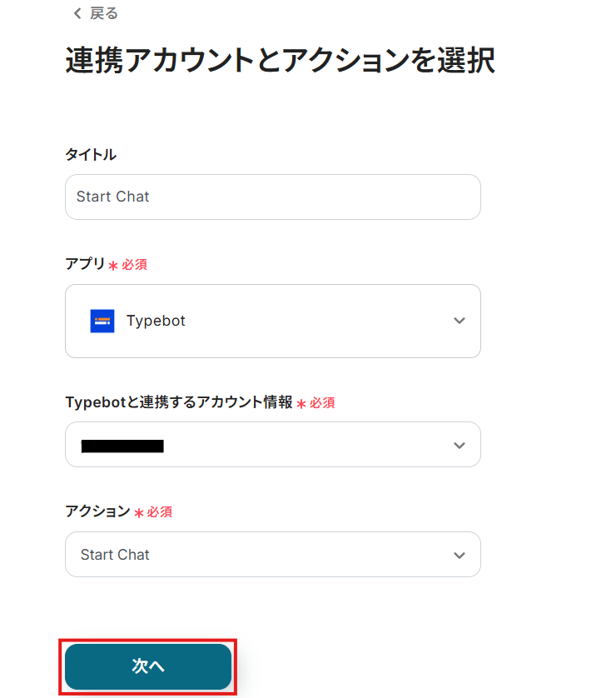Image resolution: width=616 pixels, height=698 pixels.
Task: Click the Typebotと連携するアカウント情報 label
Action: 178,402
